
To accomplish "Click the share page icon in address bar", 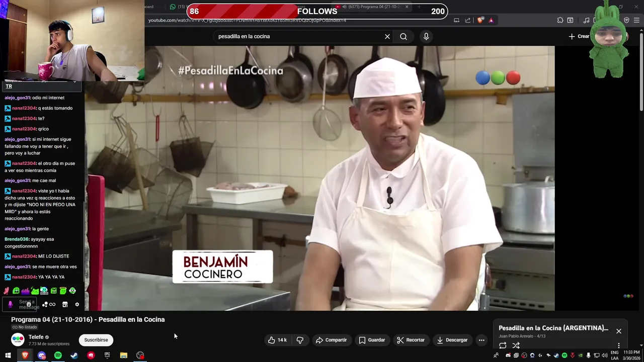I will point(468,20).
